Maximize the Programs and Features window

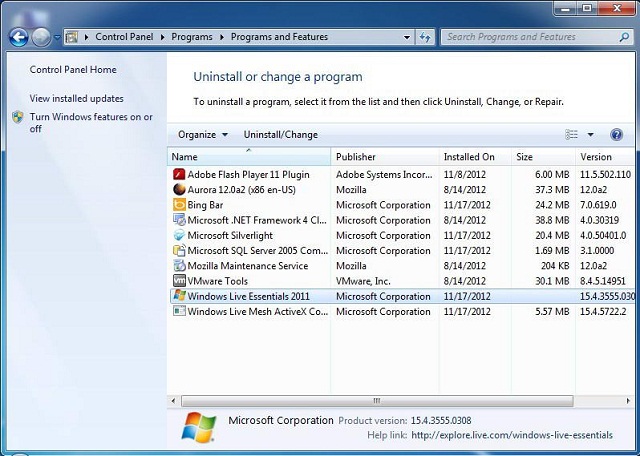pyautogui.click(x=587, y=8)
